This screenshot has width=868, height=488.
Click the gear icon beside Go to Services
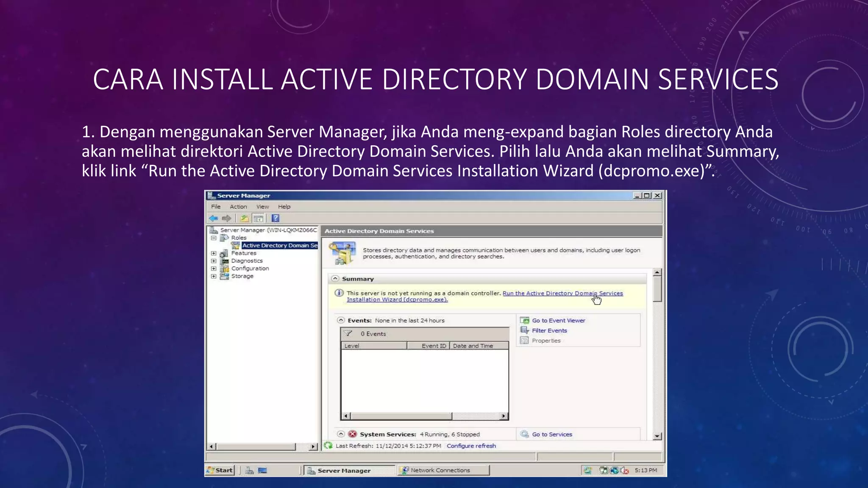tap(525, 434)
